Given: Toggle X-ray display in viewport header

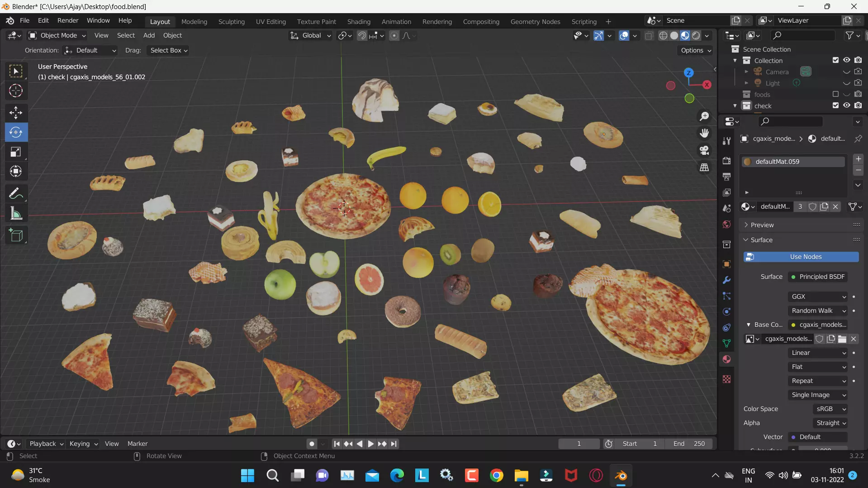Looking at the screenshot, I should 649,36.
